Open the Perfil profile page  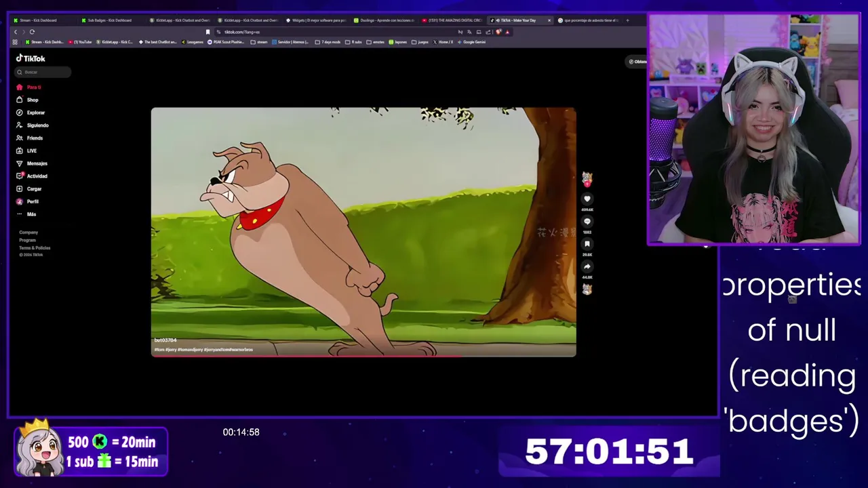click(28, 201)
